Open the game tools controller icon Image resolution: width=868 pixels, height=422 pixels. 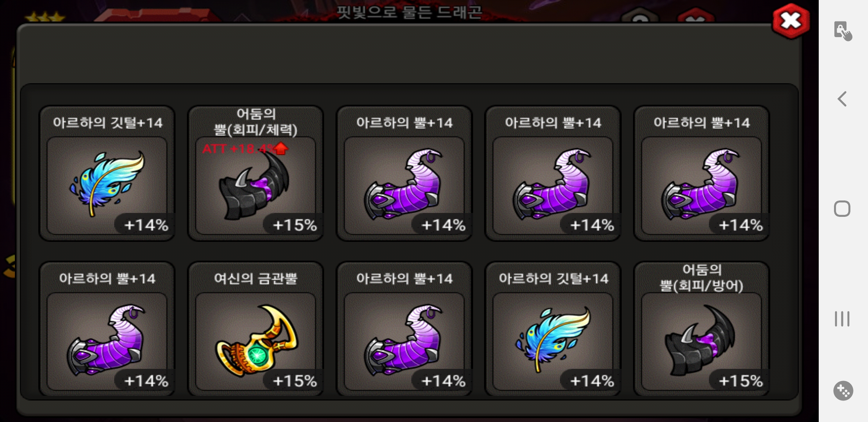[x=843, y=390]
